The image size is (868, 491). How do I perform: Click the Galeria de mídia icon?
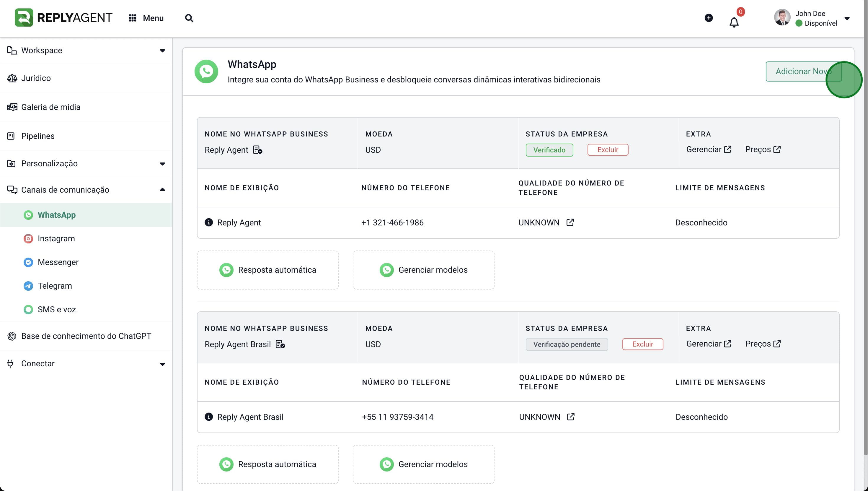12,107
